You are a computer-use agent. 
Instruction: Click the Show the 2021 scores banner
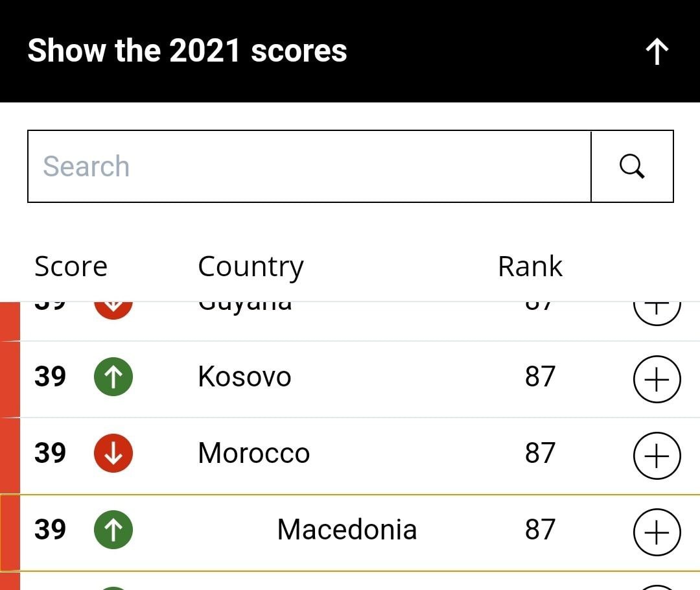point(350,51)
